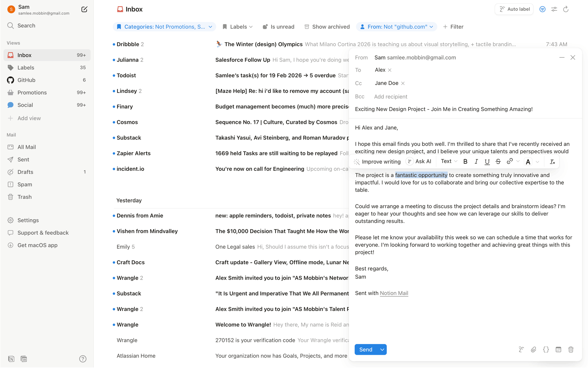Click the attach file paperclip icon
This screenshot has height=368, width=588.
533,350
